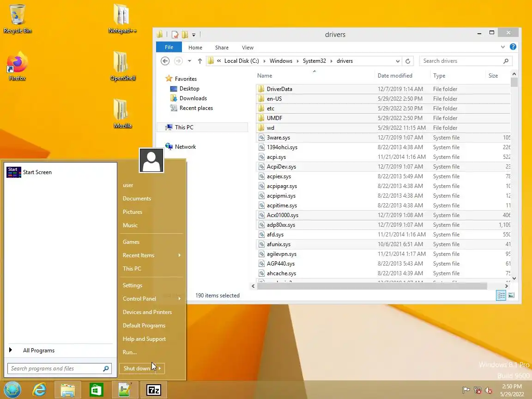Screen dimensions: 532x399
Task: Open File Explorer from the taskbar
Action: click(68, 390)
